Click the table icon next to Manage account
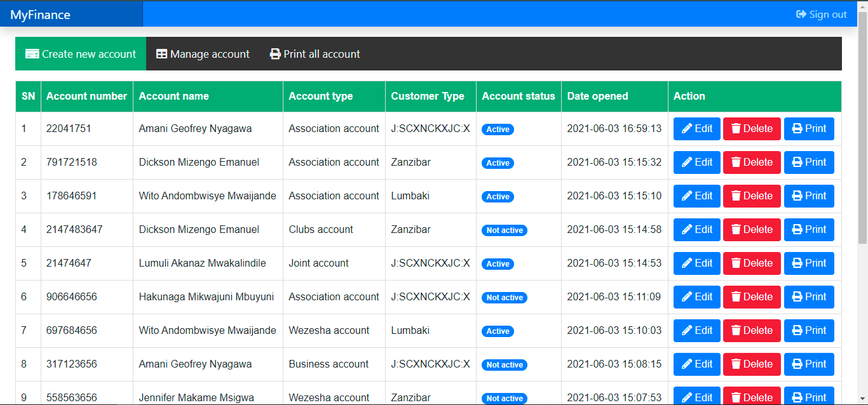The width and height of the screenshot is (868, 405). coord(163,53)
